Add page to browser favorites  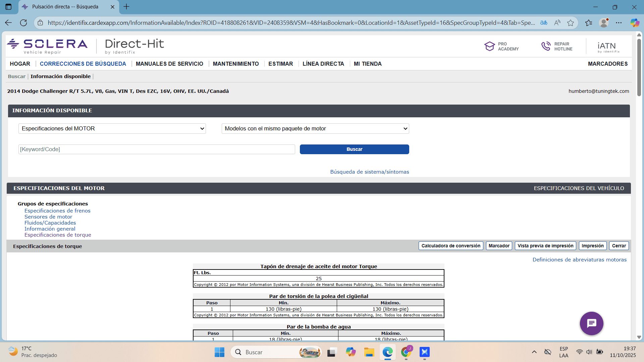[571, 22]
